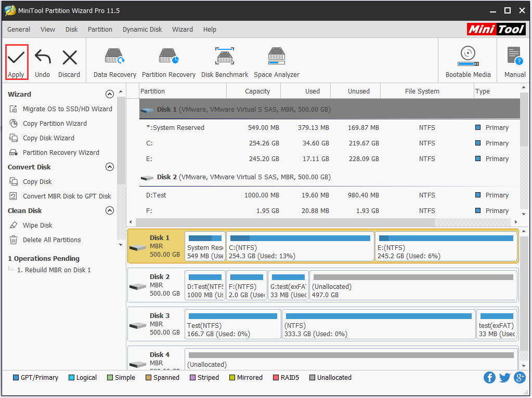Select the D:Test partition row
The image size is (532, 398).
[x=330, y=195]
